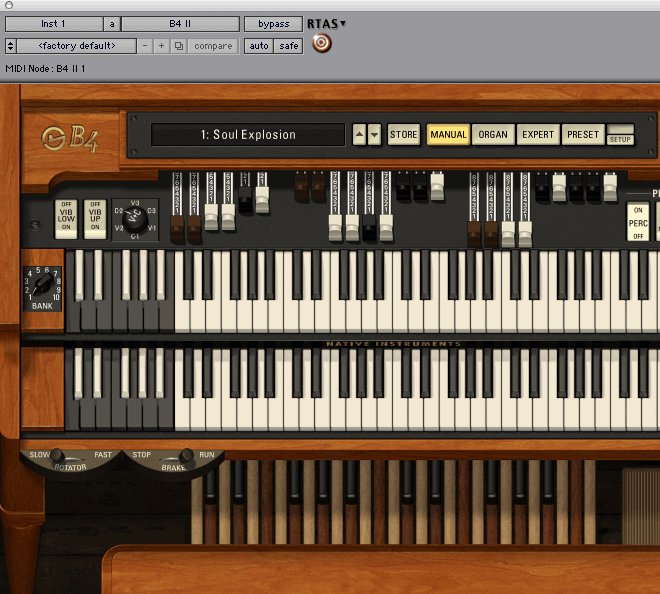
Task: Open the Inst 1 track selector
Action: point(53,23)
